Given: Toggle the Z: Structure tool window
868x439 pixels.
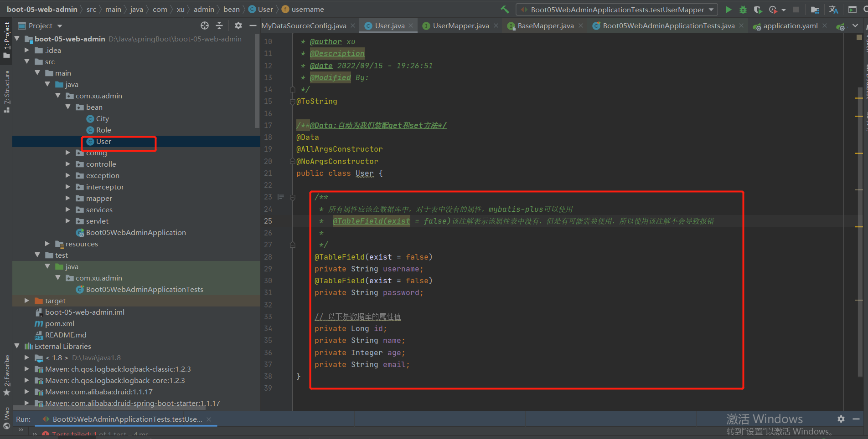Looking at the screenshot, I should (6, 91).
